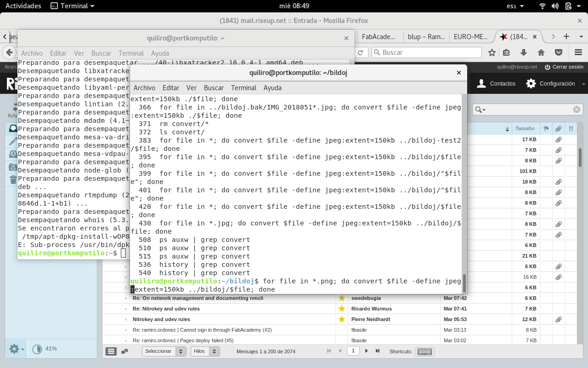The width and height of the screenshot is (588, 368).
Task: Click the priority column header icon
Action: [571, 129]
